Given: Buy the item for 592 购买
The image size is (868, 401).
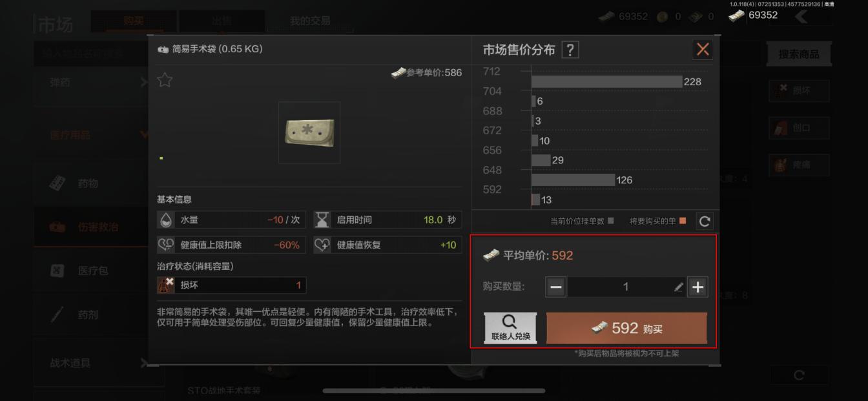Looking at the screenshot, I should click(626, 328).
